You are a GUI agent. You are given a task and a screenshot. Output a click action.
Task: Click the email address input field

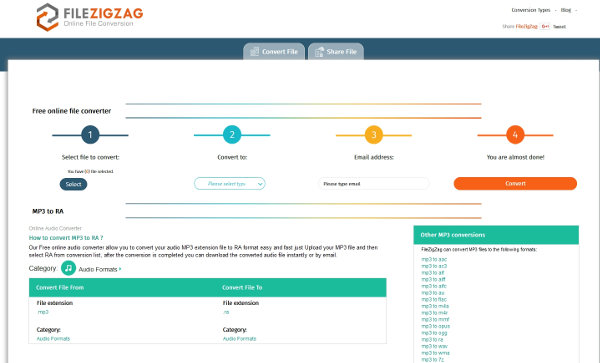click(374, 184)
